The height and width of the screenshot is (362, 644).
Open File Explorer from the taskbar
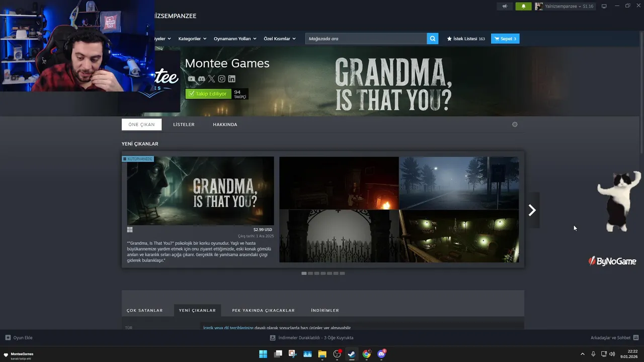pos(322,354)
